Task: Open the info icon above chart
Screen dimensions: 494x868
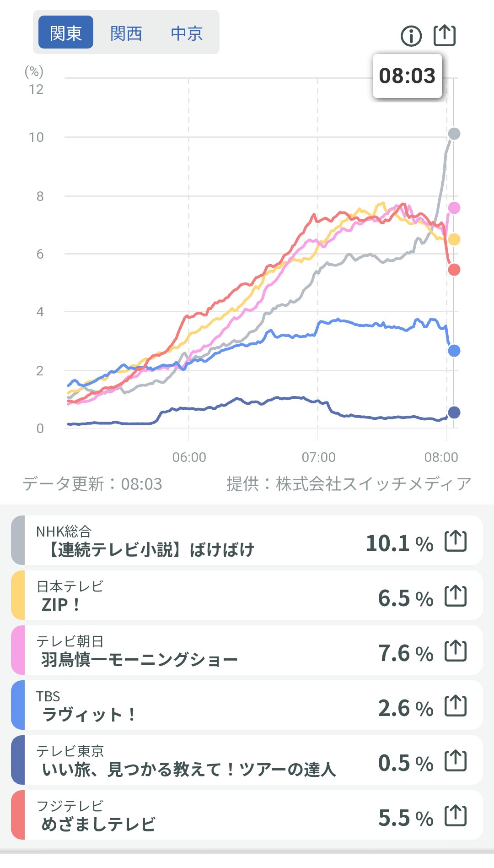Action: point(411,36)
